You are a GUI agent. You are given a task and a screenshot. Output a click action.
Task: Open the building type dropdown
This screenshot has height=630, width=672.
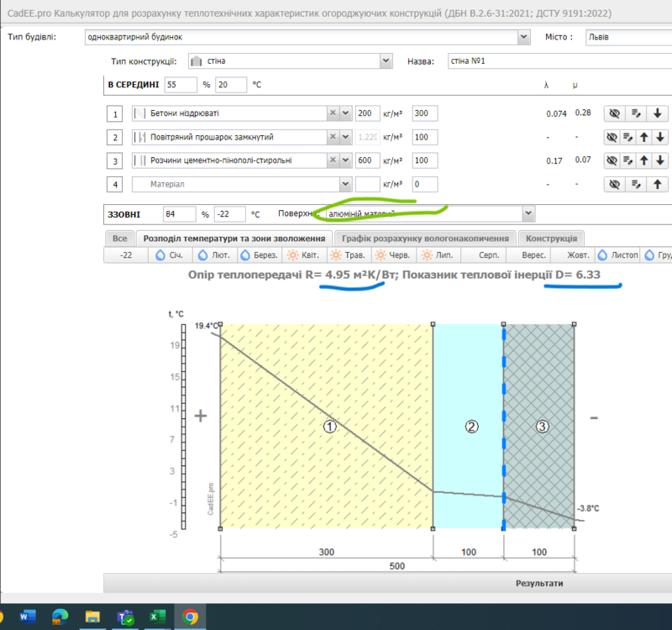524,37
